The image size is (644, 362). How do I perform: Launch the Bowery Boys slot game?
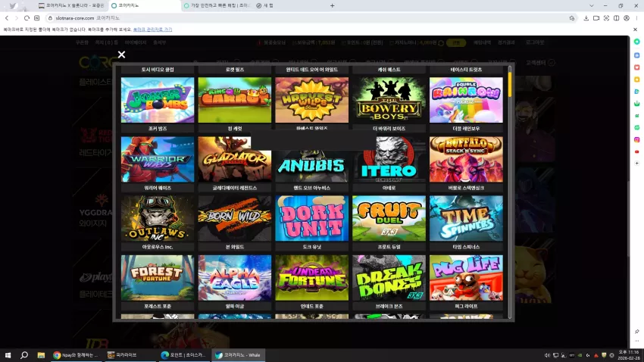pyautogui.click(x=389, y=100)
